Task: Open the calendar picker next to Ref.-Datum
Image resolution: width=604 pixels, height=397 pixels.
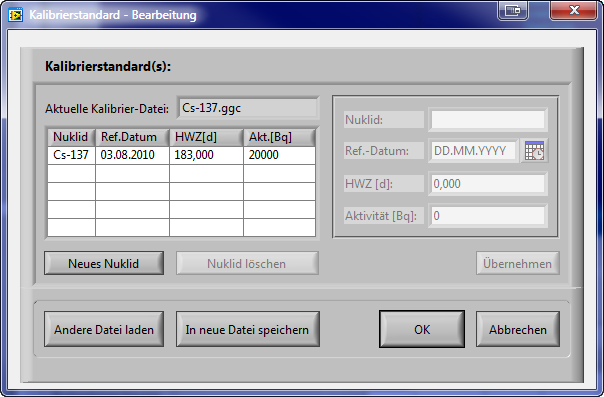Action: click(x=534, y=151)
